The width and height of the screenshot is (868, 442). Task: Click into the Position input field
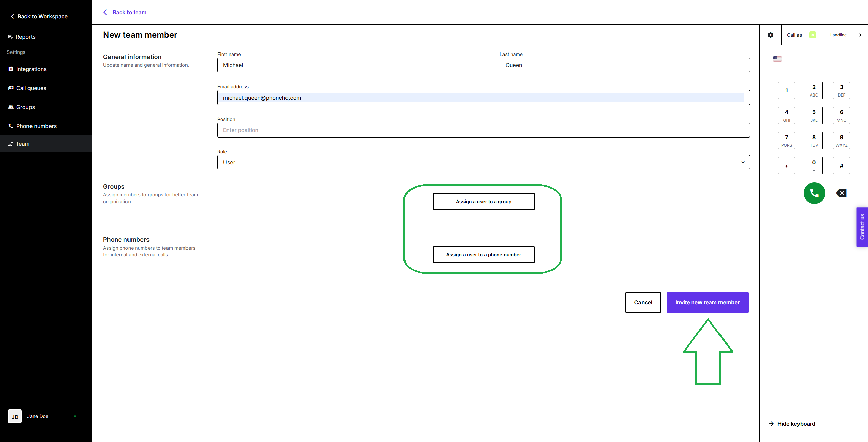(483, 130)
